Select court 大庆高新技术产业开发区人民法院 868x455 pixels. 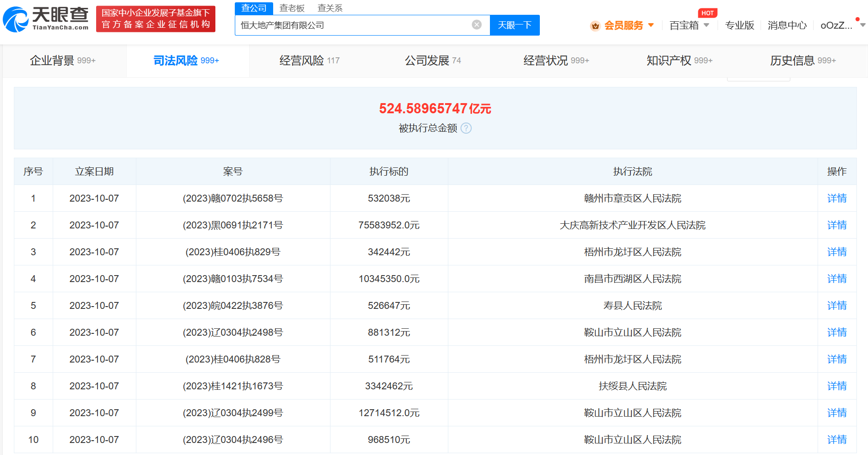coord(633,225)
